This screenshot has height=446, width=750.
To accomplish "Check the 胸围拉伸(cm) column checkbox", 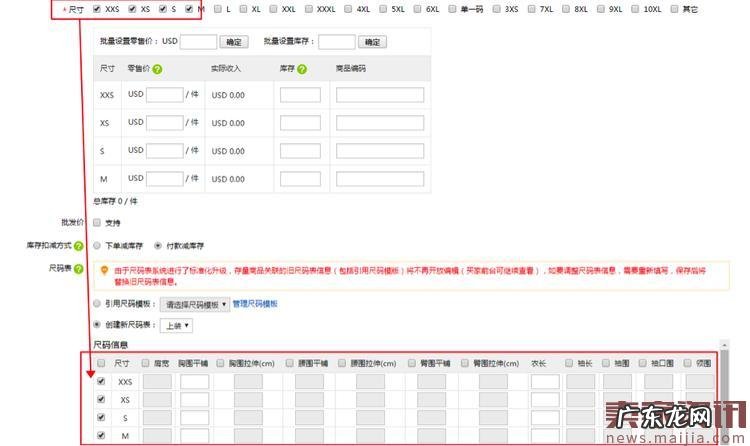I will point(220,363).
